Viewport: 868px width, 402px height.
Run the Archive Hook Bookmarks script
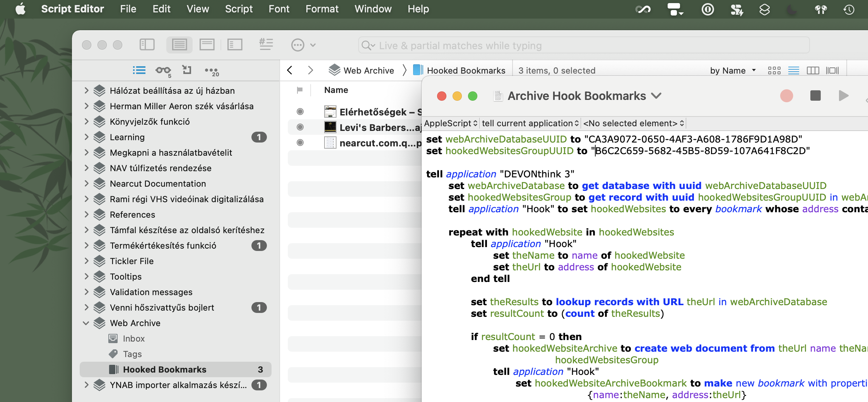click(843, 96)
